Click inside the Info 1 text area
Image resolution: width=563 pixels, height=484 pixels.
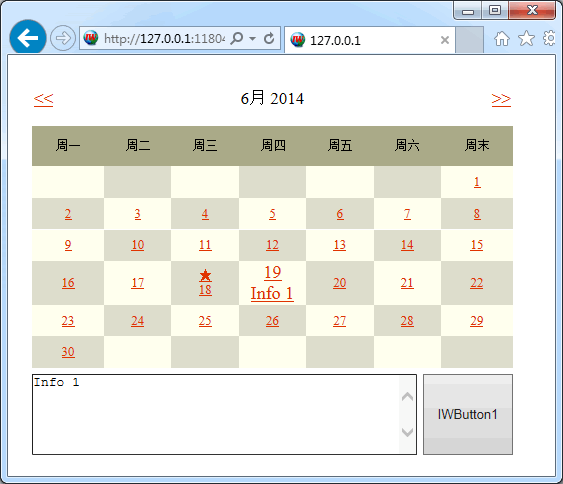[x=215, y=414]
